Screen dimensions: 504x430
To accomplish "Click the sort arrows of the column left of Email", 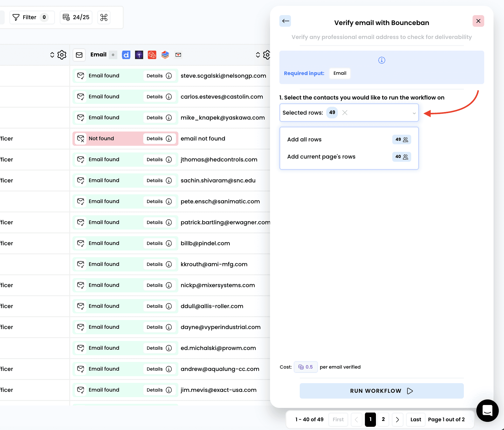I will 52,55.
